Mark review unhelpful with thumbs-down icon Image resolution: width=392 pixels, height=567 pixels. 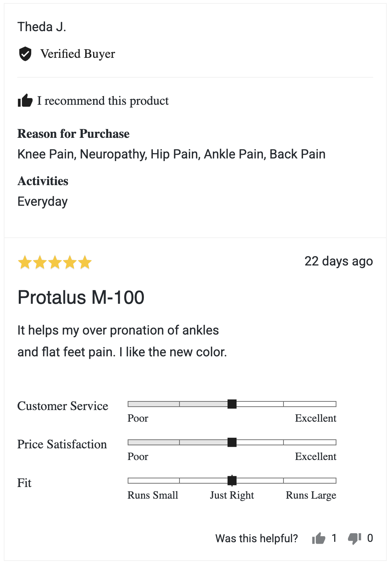pos(354,538)
